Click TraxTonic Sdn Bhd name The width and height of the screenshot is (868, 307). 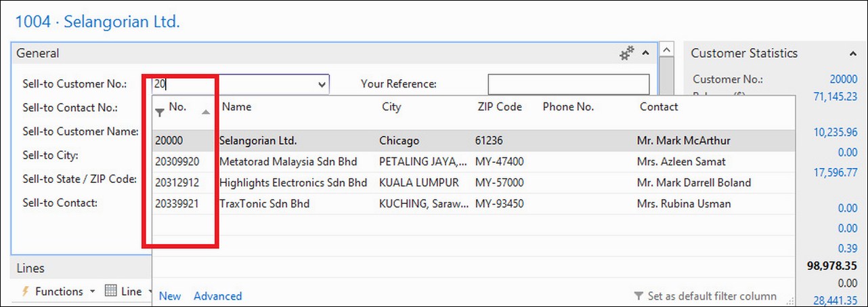[x=264, y=204]
